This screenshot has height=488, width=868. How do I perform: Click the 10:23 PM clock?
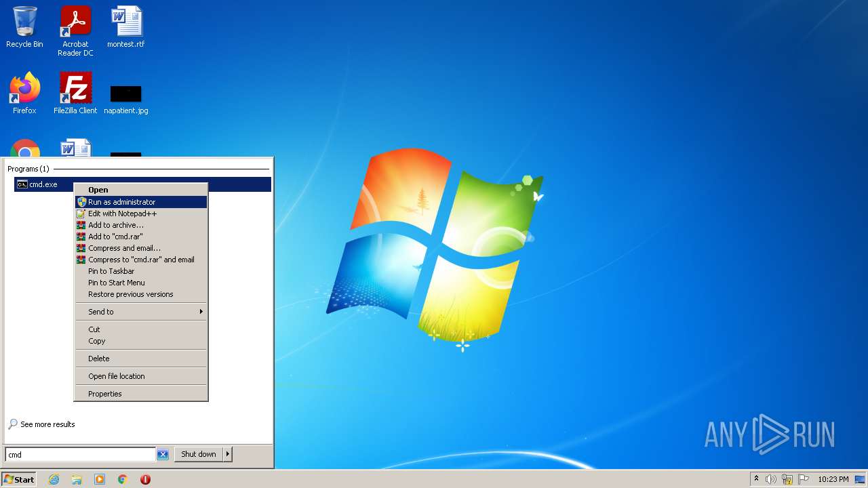[x=833, y=479]
